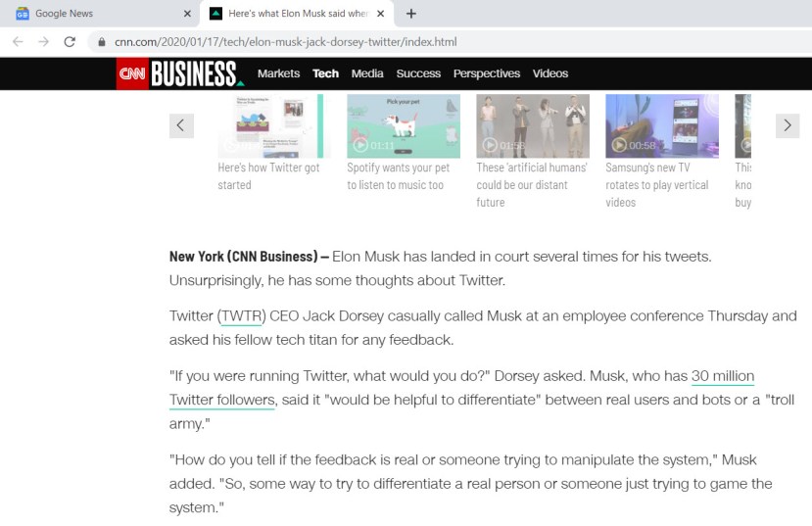This screenshot has width=812, height=526.
Task: Open the Tech section
Action: pyautogui.click(x=325, y=73)
